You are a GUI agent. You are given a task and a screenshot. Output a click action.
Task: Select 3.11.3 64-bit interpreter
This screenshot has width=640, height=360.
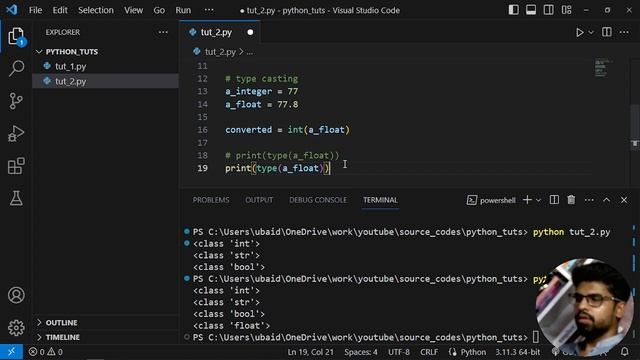(518, 352)
